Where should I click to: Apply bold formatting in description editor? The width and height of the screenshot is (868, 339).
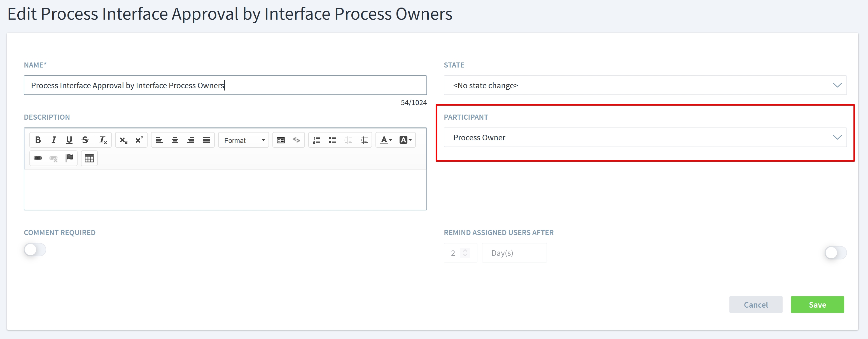tap(38, 140)
